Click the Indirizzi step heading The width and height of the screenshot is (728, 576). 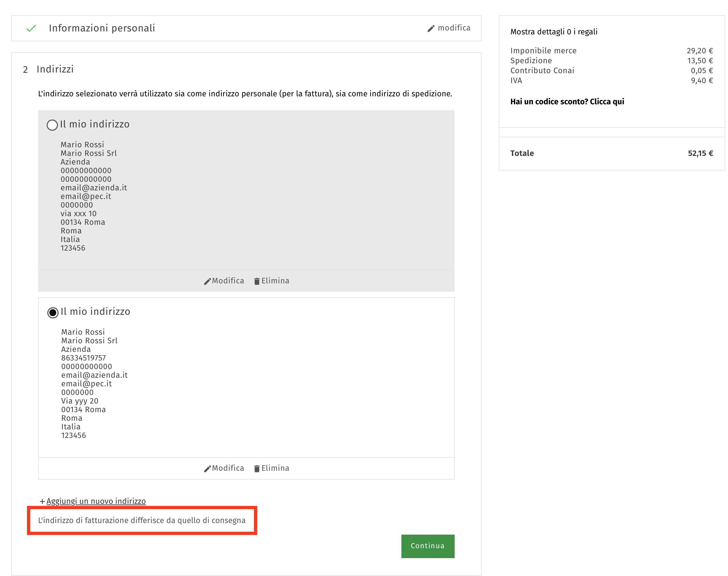pyautogui.click(x=55, y=69)
